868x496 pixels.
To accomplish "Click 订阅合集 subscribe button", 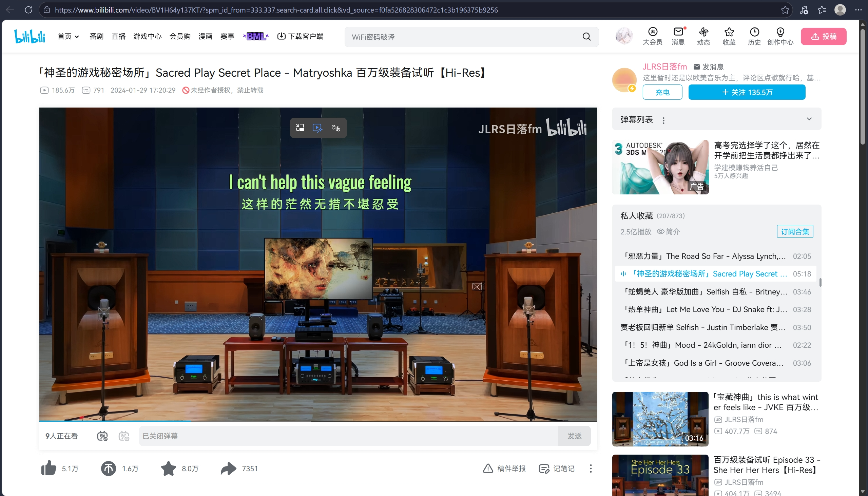I will pyautogui.click(x=794, y=232).
